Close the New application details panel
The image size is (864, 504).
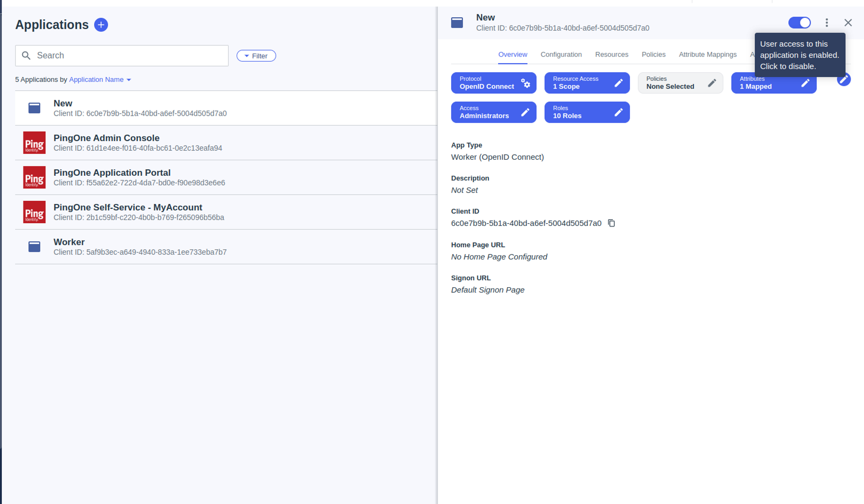848,22
